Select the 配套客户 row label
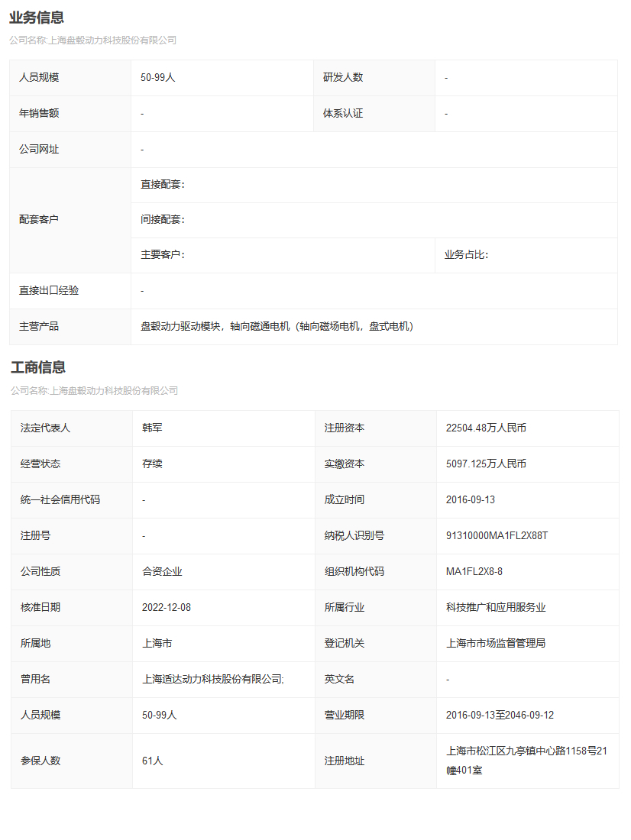 click(x=39, y=220)
